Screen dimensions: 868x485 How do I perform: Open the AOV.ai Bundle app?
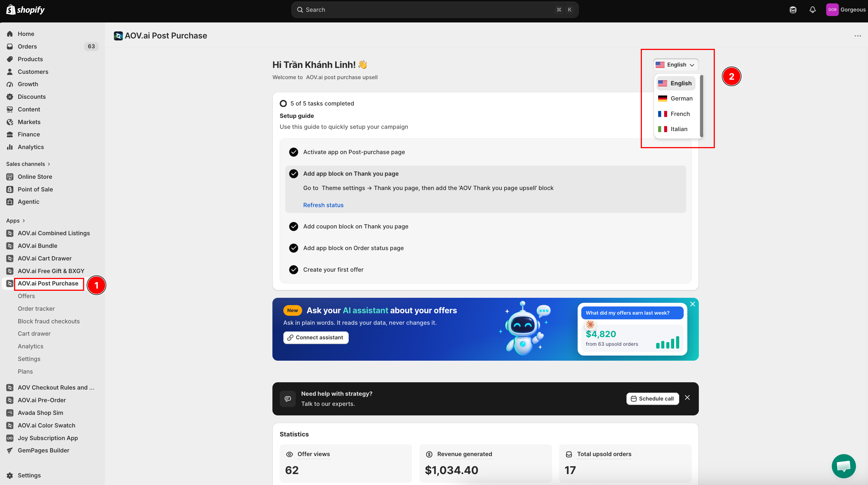point(37,246)
